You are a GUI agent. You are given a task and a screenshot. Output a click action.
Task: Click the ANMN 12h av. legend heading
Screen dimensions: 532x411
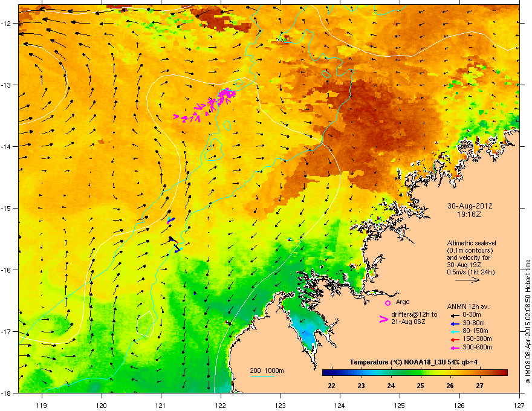click(468, 306)
